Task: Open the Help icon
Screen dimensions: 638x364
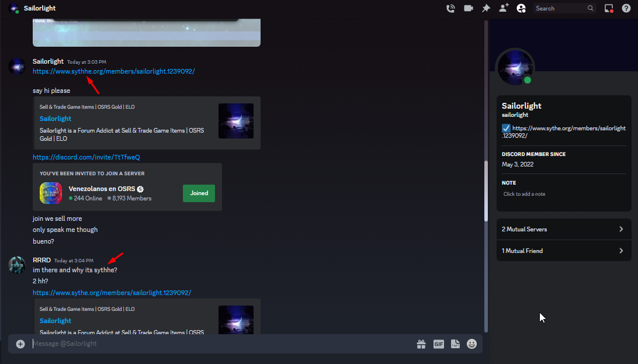Action: (x=626, y=8)
